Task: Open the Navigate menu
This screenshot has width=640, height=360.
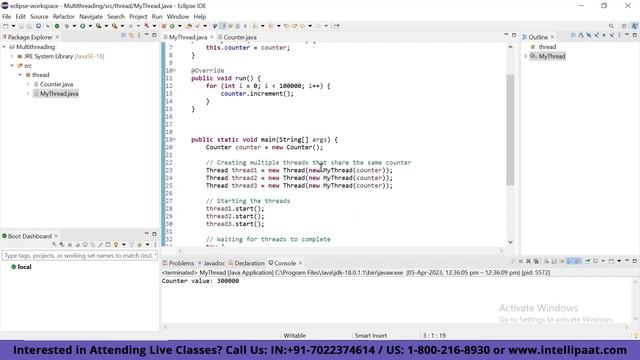Action: (x=91, y=17)
